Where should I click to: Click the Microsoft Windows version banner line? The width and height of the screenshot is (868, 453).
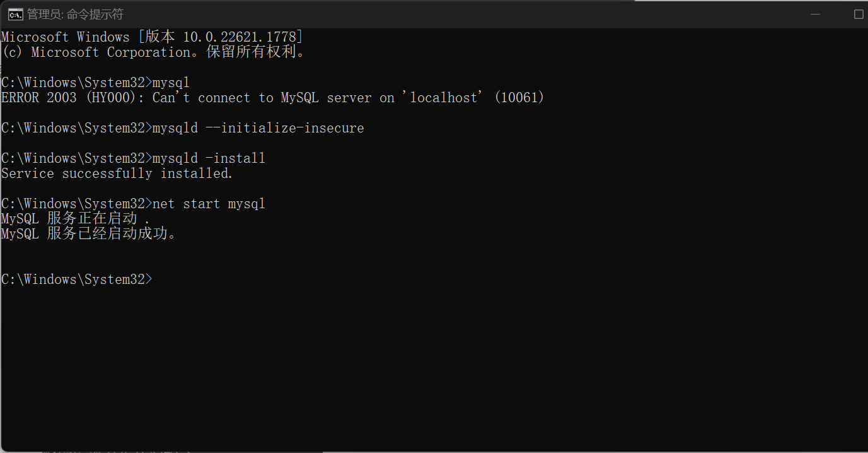pyautogui.click(x=151, y=37)
